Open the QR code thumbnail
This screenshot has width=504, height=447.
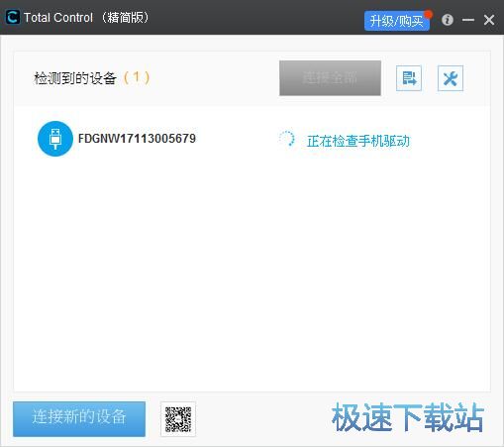point(178,419)
